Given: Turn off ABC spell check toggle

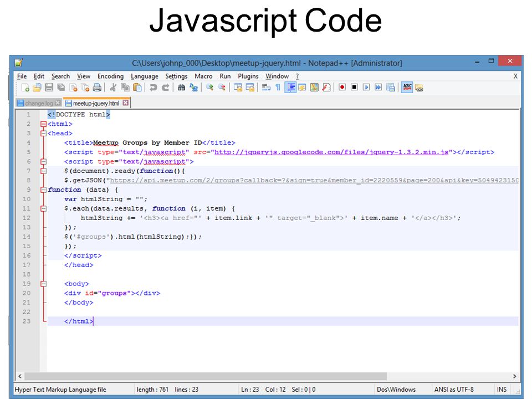Looking at the screenshot, I should point(407,88).
